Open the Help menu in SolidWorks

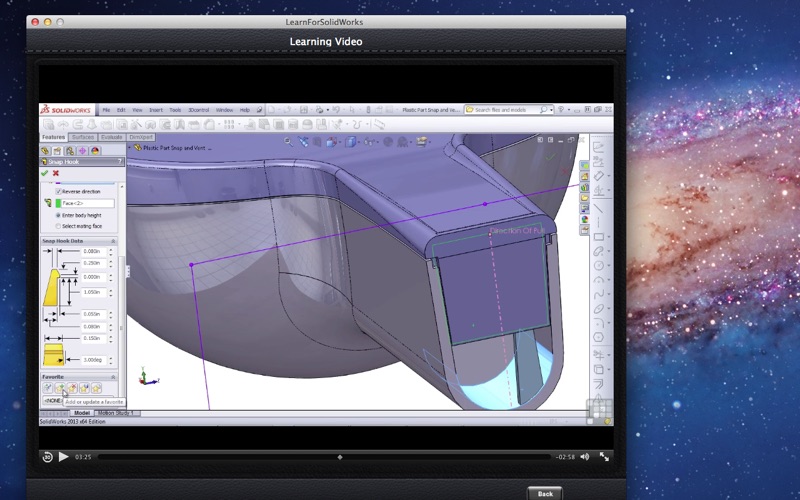point(244,110)
